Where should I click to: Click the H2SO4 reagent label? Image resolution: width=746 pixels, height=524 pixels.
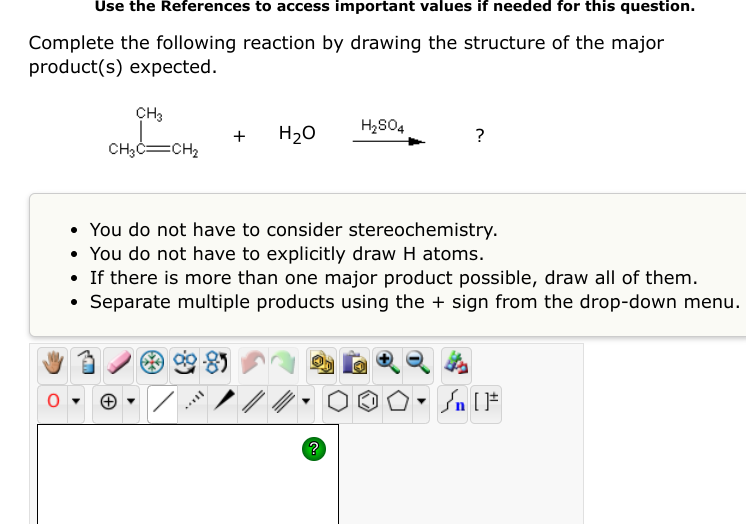tap(383, 126)
